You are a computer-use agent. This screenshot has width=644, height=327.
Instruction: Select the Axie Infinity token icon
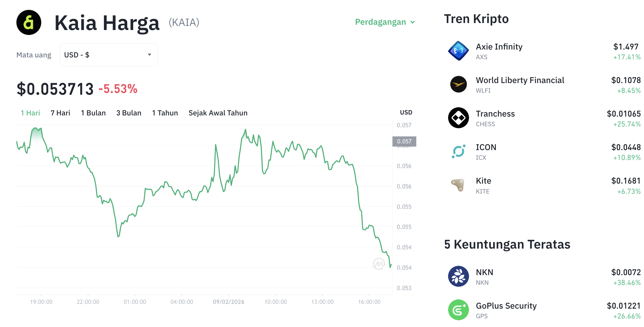pyautogui.click(x=458, y=51)
